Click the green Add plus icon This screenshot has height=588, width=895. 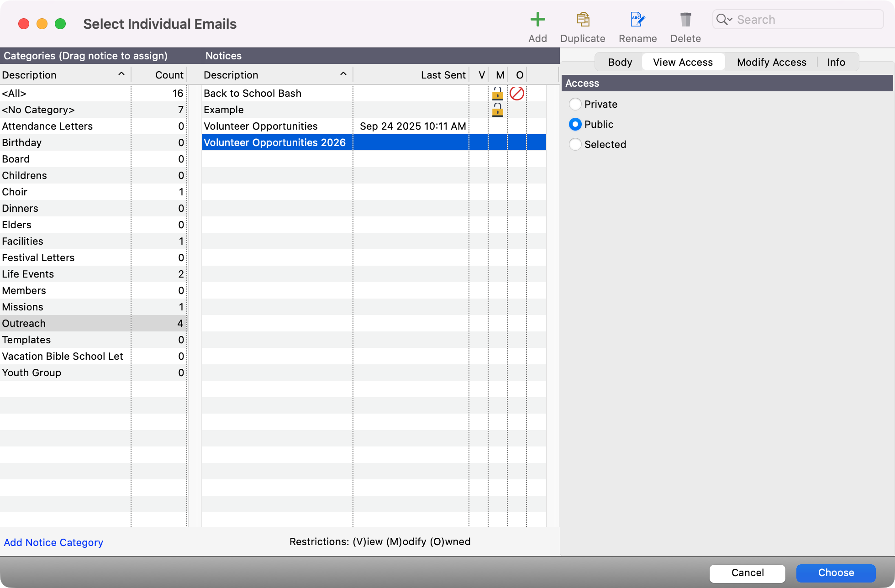pos(537,20)
